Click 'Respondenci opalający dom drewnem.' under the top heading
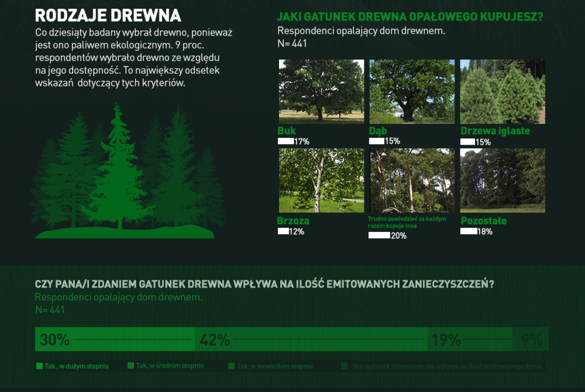Viewport: 585px width, 392px height. pyautogui.click(x=361, y=31)
